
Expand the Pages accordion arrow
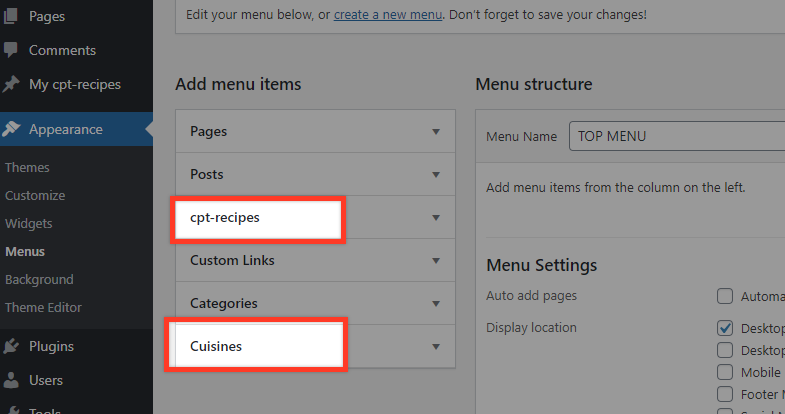click(436, 132)
